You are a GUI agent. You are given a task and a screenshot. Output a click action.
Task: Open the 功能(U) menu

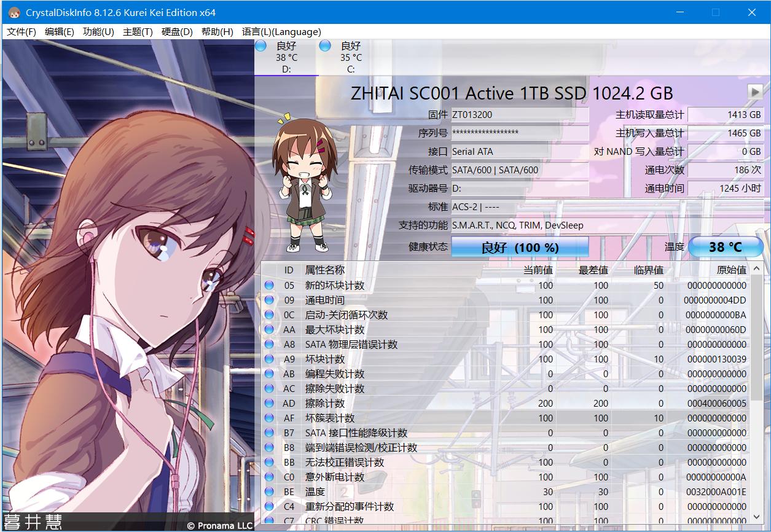[98, 32]
